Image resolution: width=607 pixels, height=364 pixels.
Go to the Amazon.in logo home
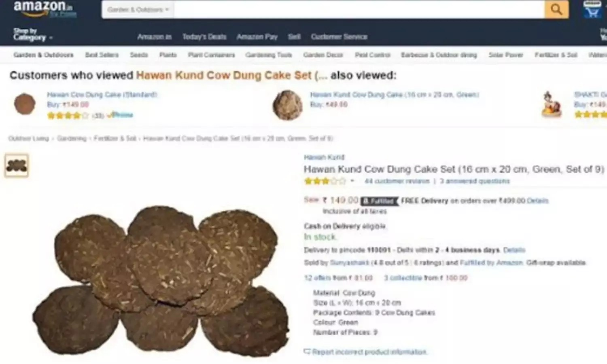(45, 9)
